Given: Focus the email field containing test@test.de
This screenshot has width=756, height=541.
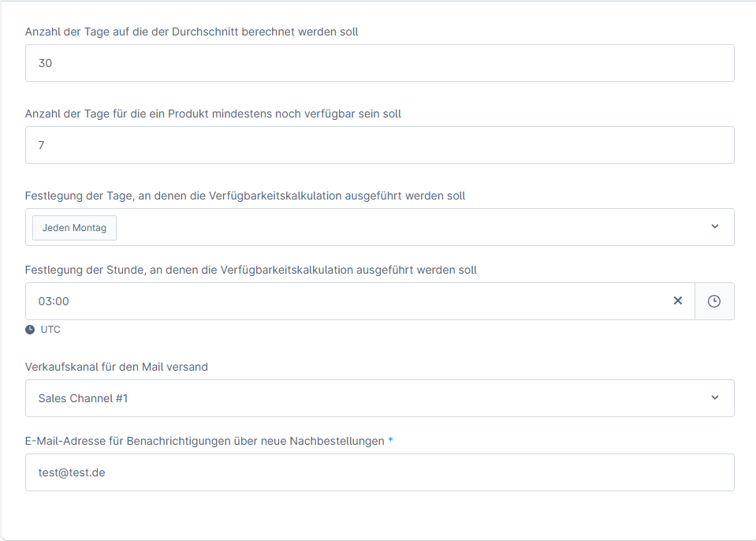Looking at the screenshot, I should click(379, 472).
